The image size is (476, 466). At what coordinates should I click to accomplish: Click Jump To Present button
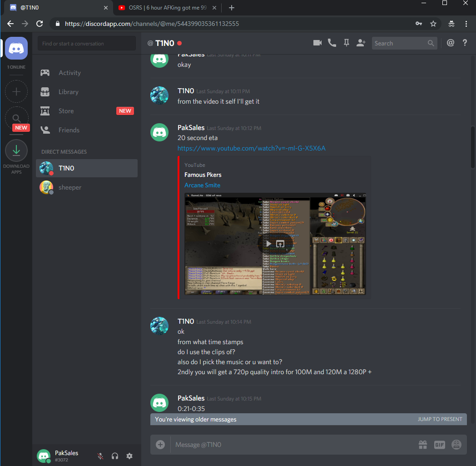click(440, 419)
